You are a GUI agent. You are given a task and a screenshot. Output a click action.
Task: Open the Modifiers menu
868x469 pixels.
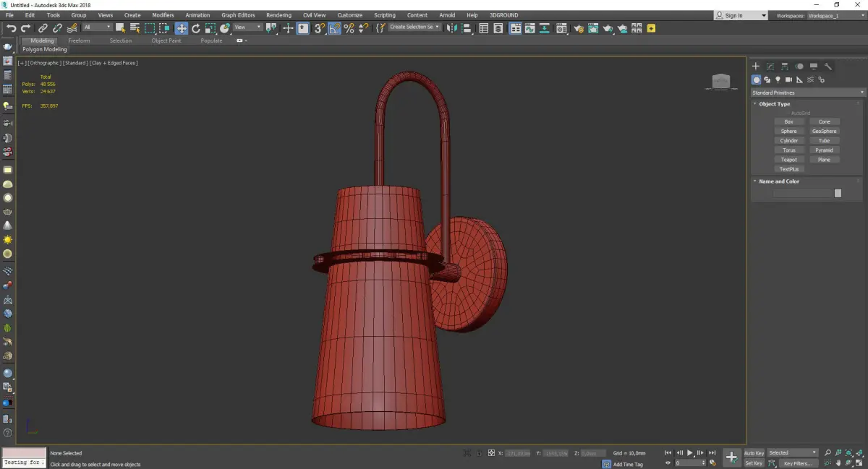click(x=163, y=15)
